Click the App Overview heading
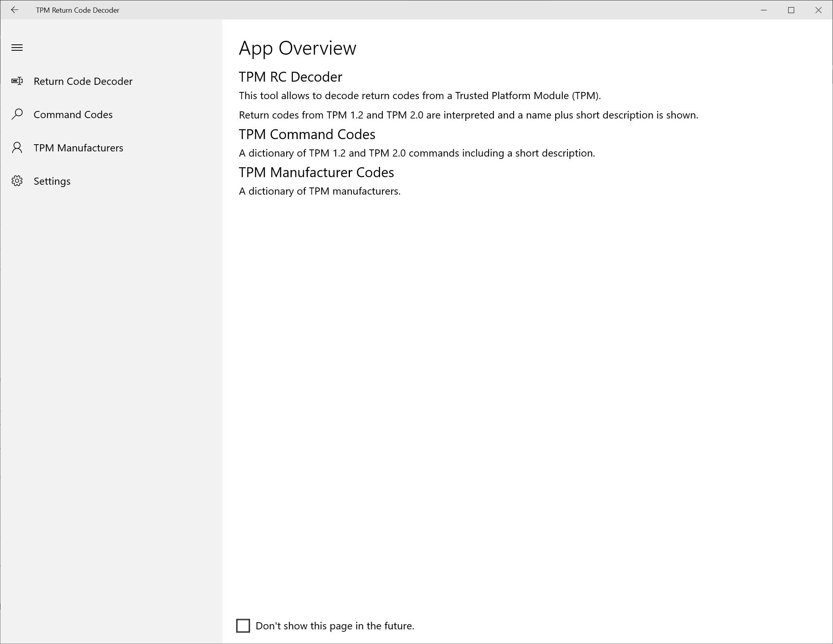The height and width of the screenshot is (644, 833). click(297, 48)
